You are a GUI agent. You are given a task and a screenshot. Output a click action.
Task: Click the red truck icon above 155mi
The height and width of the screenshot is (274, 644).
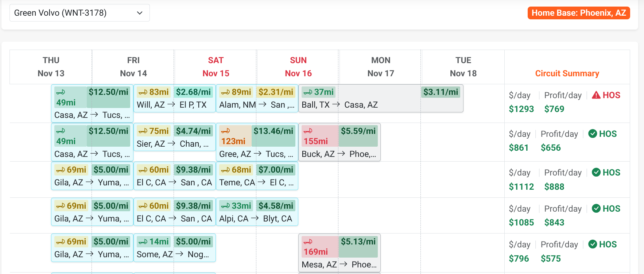(308, 131)
